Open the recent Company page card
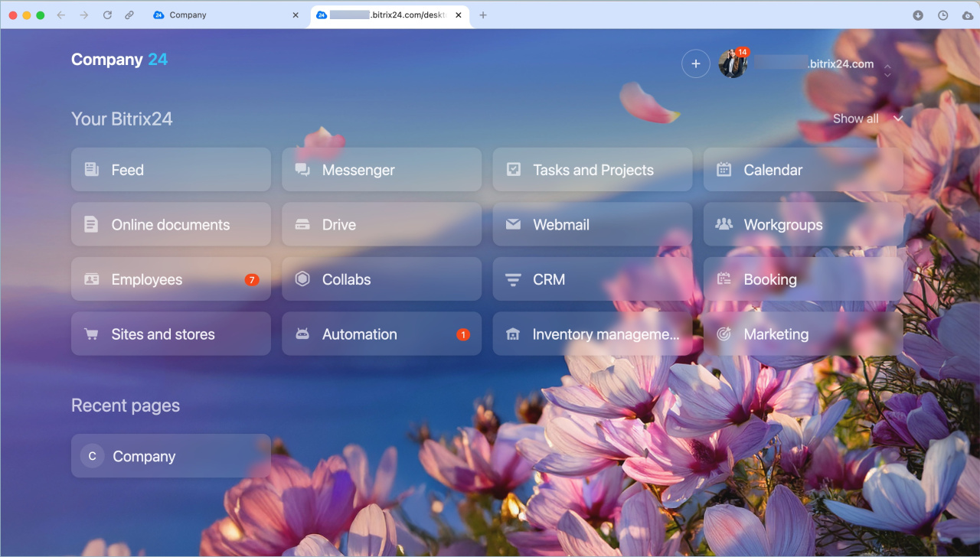Image resolution: width=980 pixels, height=557 pixels. click(171, 456)
